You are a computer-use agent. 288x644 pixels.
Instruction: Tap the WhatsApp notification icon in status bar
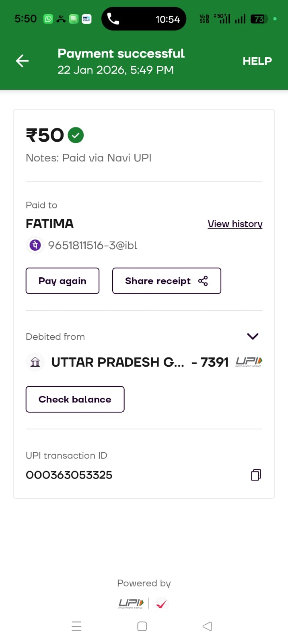pyautogui.click(x=48, y=19)
